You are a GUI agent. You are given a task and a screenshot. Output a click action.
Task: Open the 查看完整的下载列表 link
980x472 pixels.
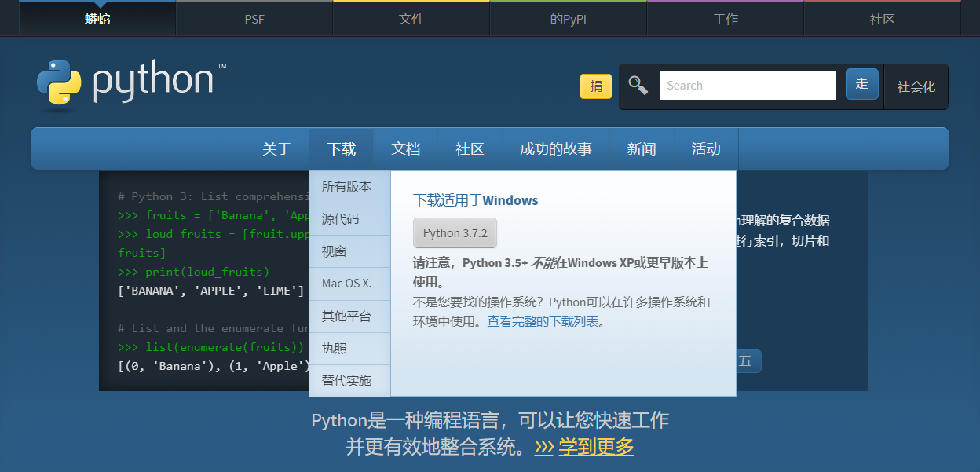543,321
